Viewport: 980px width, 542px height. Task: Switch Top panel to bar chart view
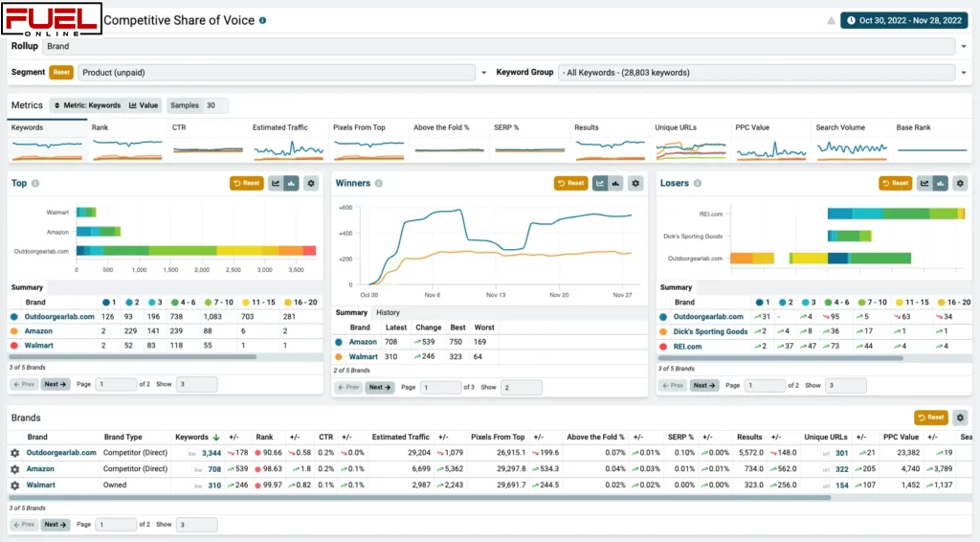tap(291, 183)
